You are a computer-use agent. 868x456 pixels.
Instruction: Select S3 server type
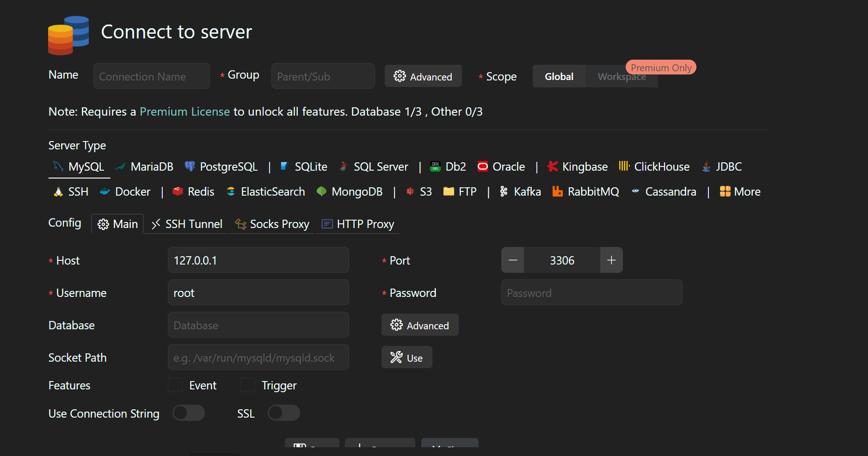click(x=419, y=192)
